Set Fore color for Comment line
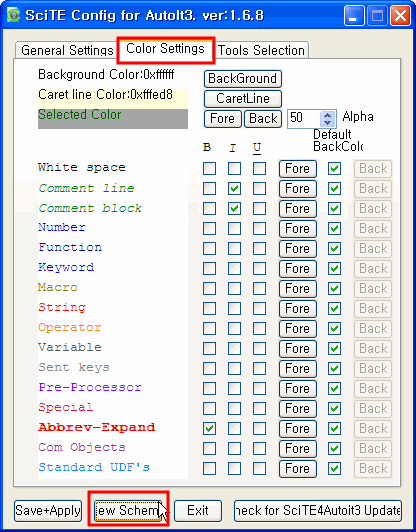Image resolution: width=416 pixels, height=532 pixels. coord(298,189)
